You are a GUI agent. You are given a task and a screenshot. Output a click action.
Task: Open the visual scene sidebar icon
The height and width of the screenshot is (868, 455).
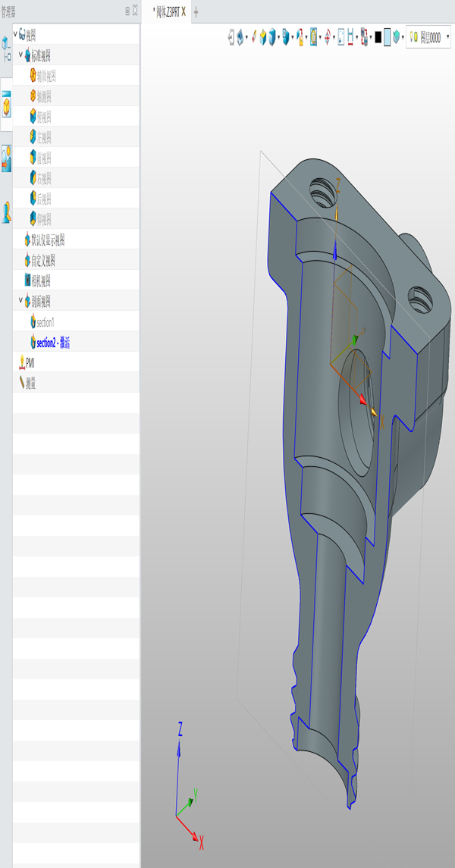pos(6,158)
